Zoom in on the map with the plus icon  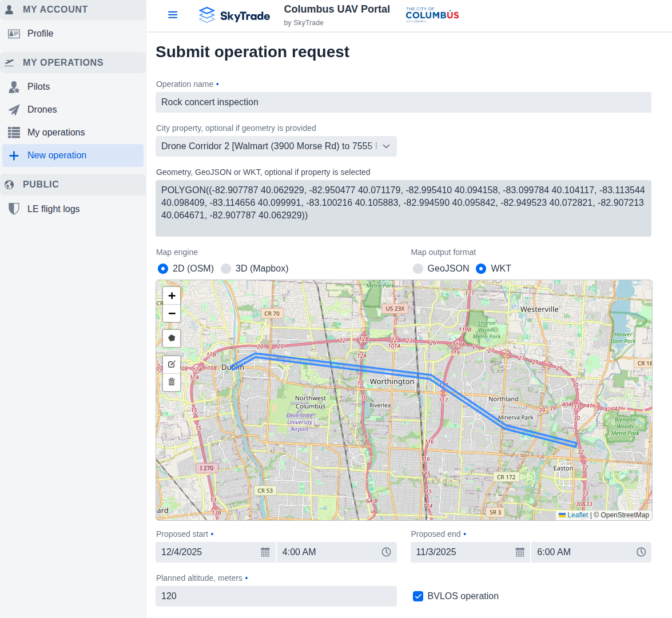(172, 296)
